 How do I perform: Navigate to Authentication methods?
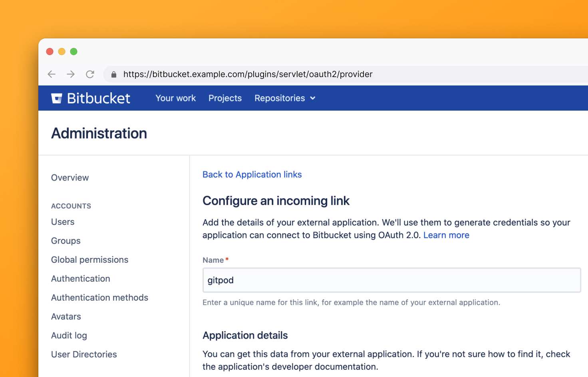coord(99,298)
